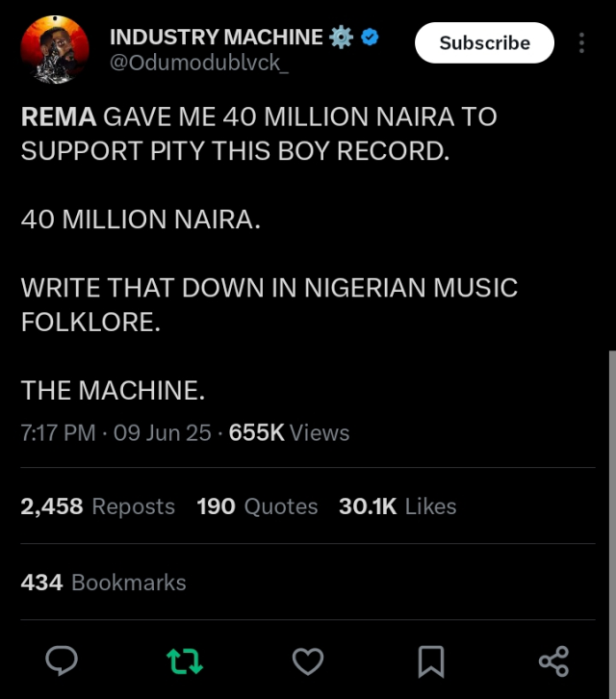The width and height of the screenshot is (616, 699).
Task: Open the INDUSTRY MACHINE profile avatar
Action: [55, 50]
